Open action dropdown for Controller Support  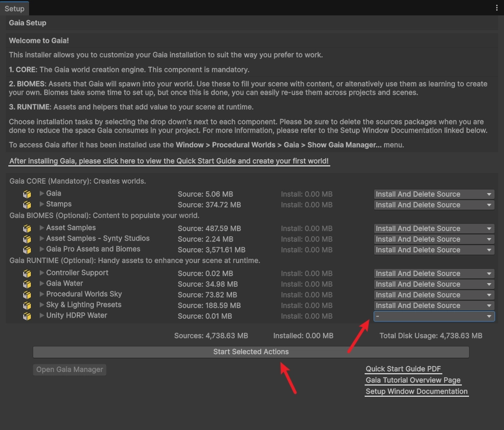[434, 273]
